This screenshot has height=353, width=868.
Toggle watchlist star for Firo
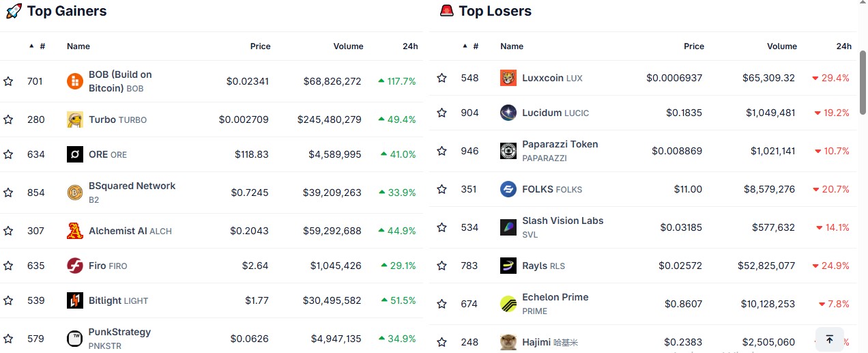8,266
